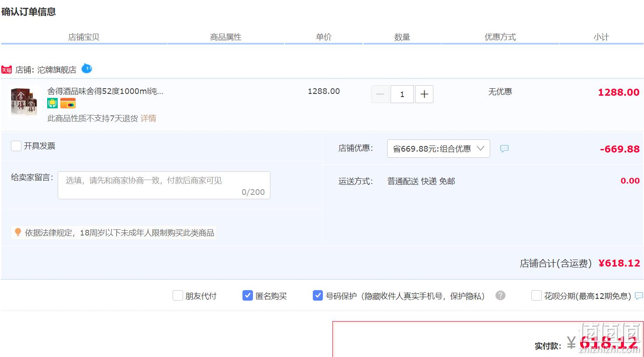Open the store discount comment bubble icon
Image resolution: width=644 pixels, height=357 pixels.
(504, 149)
